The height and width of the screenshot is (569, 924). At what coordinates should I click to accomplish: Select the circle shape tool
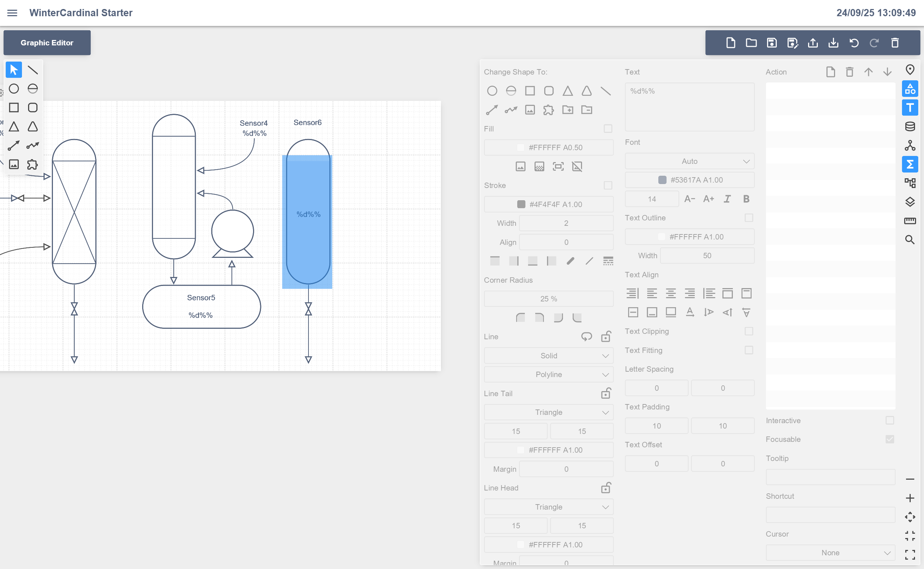[x=14, y=89]
